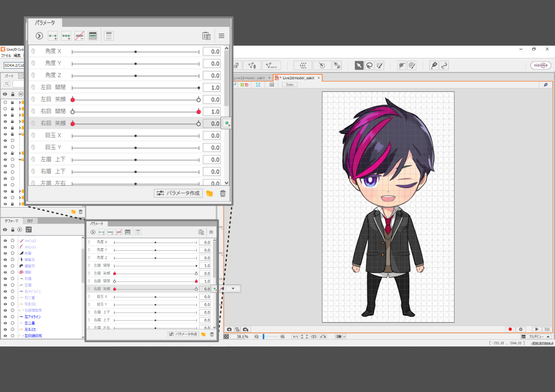This screenshot has height=392, width=555.
Task: Open the gear settings beside record button
Action: pos(521,329)
